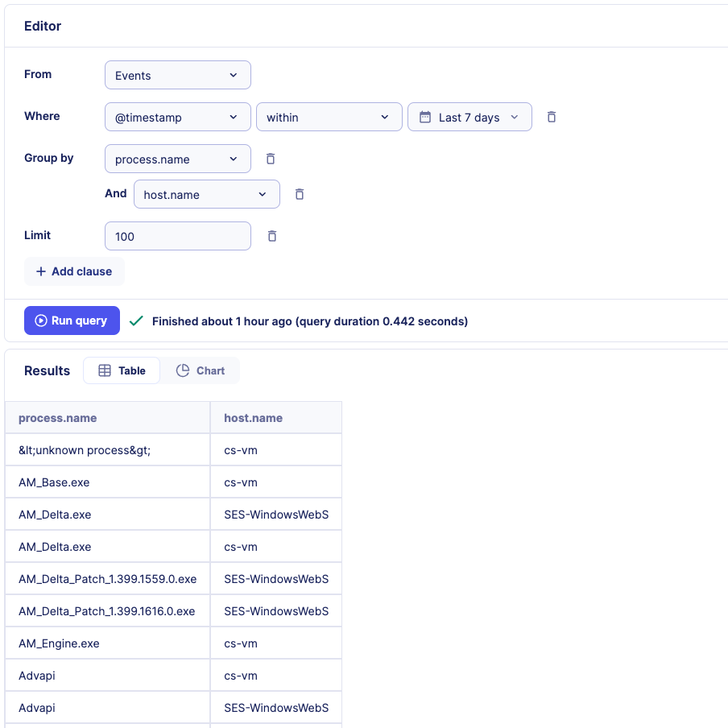Run the query
Viewport: 728px width, 728px height.
(72, 321)
